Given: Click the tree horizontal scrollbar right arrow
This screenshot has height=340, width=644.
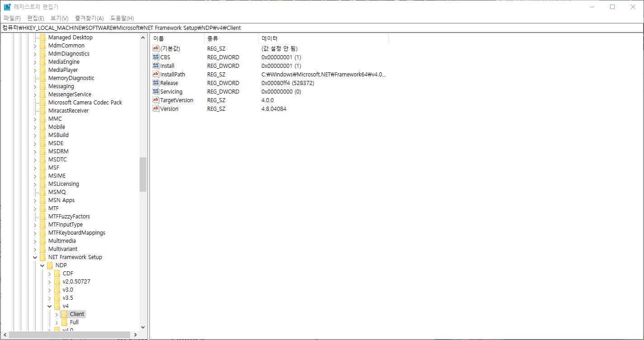Looking at the screenshot, I should (135, 335).
